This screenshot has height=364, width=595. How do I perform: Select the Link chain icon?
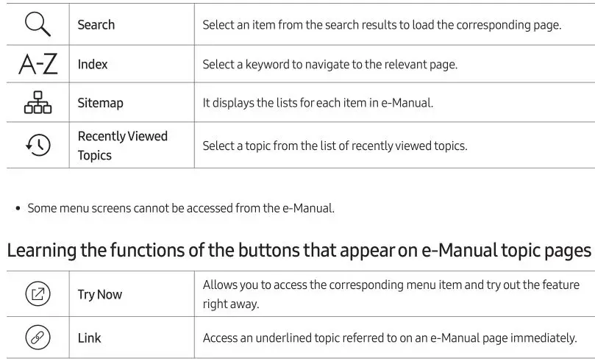(38, 338)
